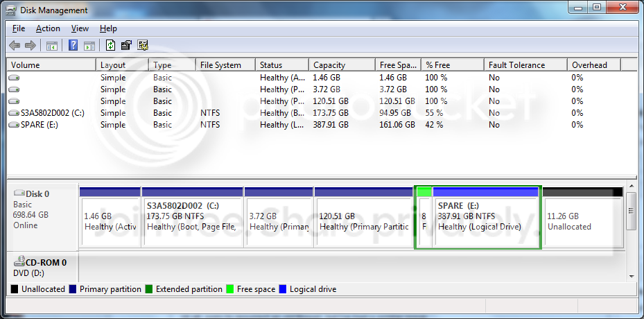Select drive icon in 120.51 GB volume row
Viewport: 644px width, 319px height.
tap(14, 101)
